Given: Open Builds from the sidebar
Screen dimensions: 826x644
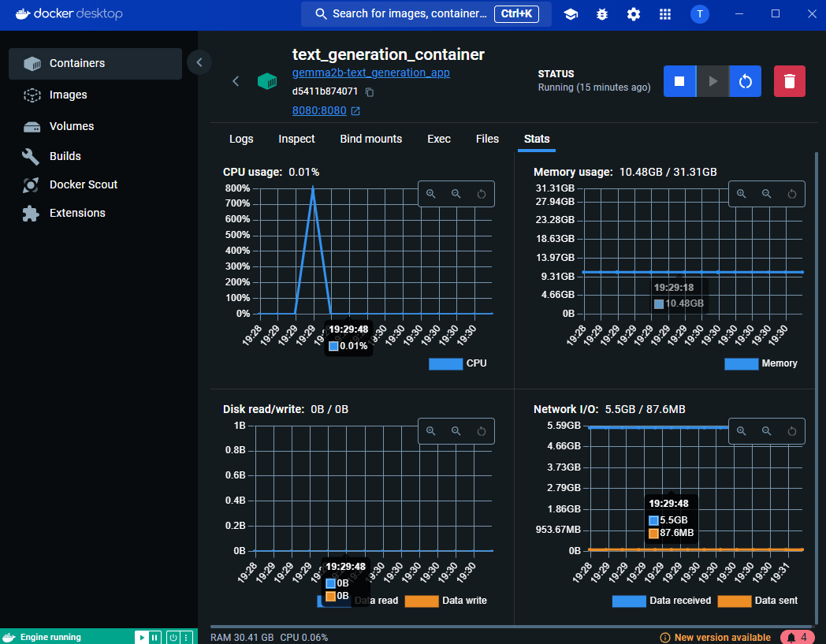Looking at the screenshot, I should pyautogui.click(x=95, y=156).
